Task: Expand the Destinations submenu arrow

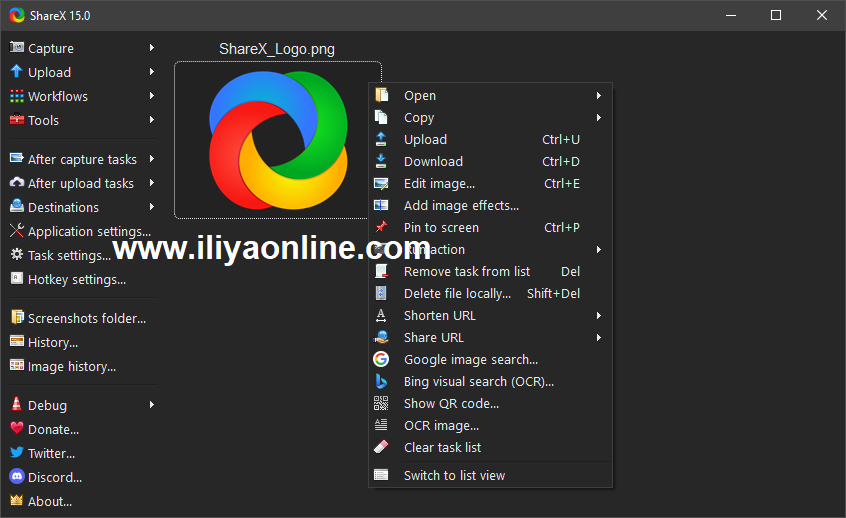Action: click(152, 207)
